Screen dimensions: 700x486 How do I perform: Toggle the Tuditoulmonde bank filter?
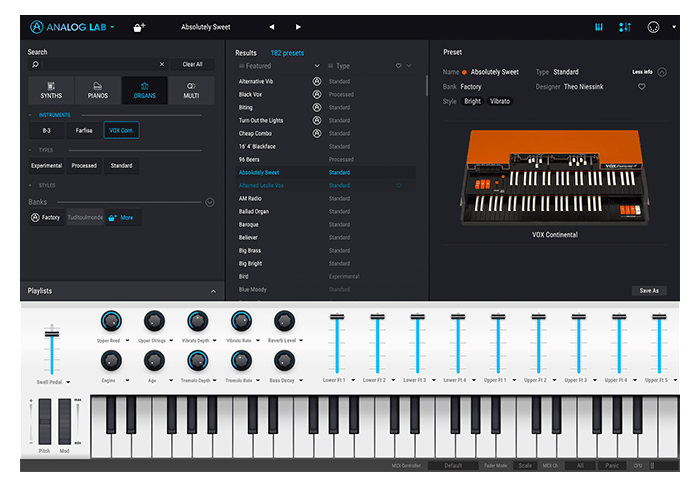coord(85,217)
